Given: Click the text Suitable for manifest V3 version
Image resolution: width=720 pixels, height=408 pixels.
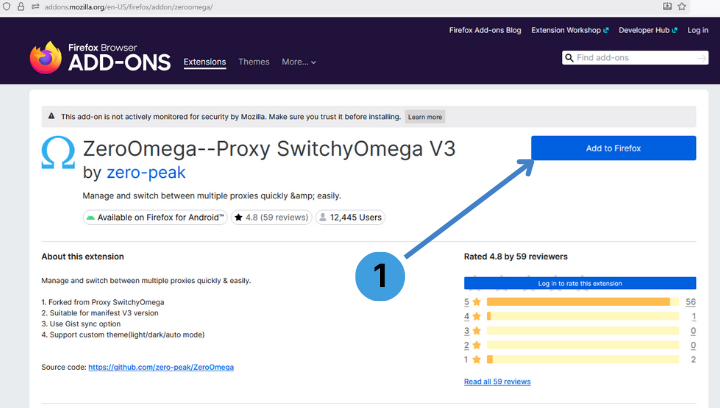Looking at the screenshot, I should [104, 313].
